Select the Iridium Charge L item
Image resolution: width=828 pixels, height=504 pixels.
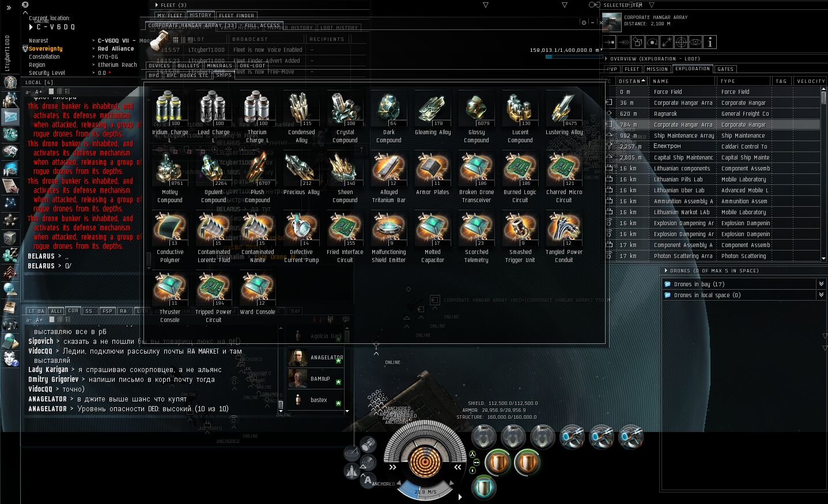[169, 117]
